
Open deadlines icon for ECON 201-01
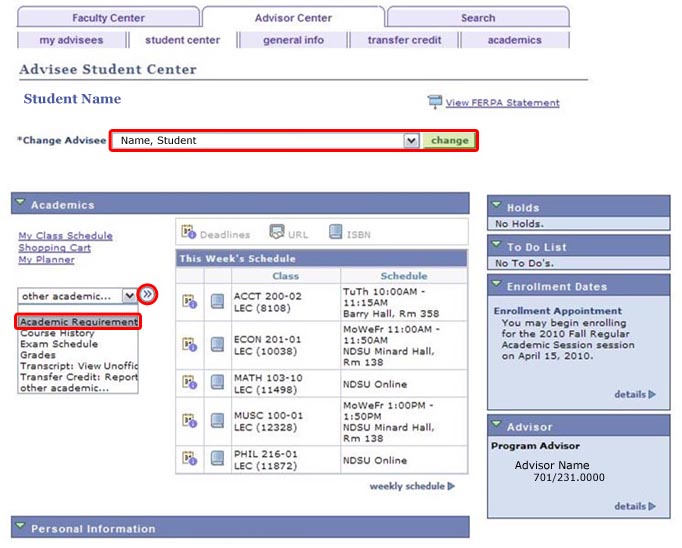(x=189, y=344)
